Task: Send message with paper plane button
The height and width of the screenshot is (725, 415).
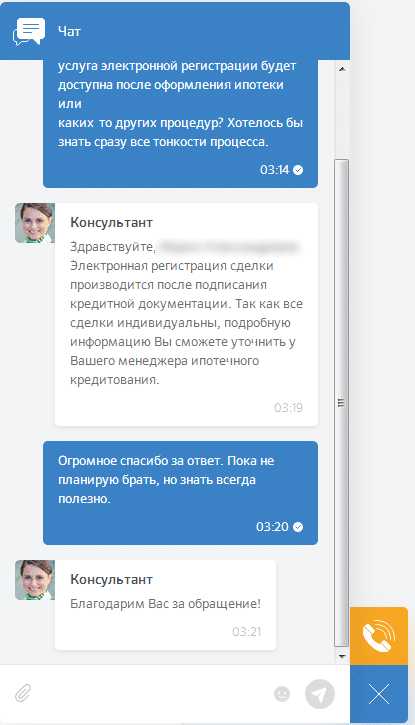Action: [x=320, y=694]
